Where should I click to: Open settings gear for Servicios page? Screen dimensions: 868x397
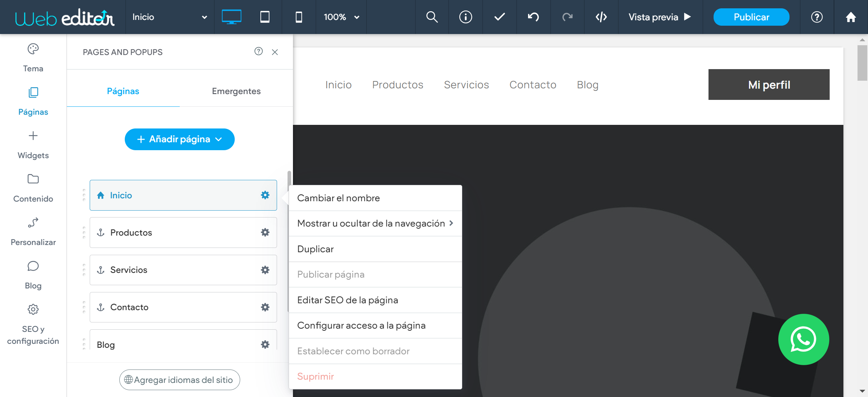click(265, 270)
